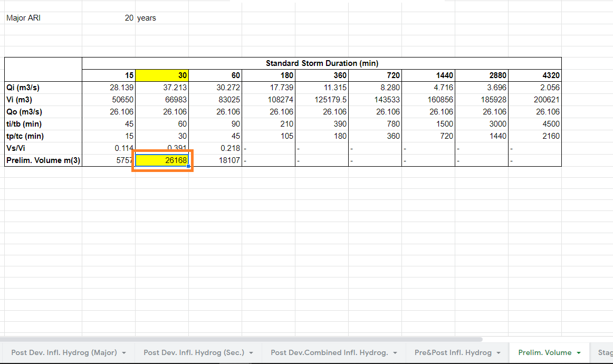Screen dimensions: 613x364
Task: Open the Prelim. Volume tab dropdown arrow
Action: (579, 353)
